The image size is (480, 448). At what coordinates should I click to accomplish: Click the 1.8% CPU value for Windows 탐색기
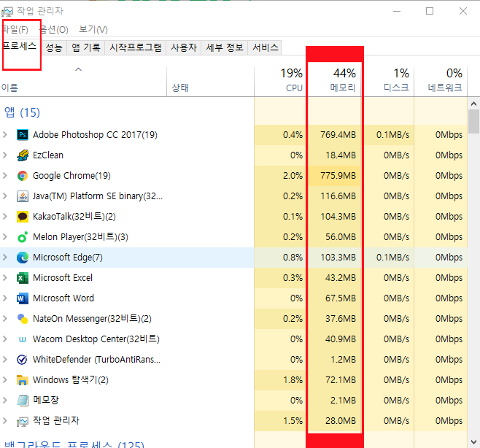[293, 380]
